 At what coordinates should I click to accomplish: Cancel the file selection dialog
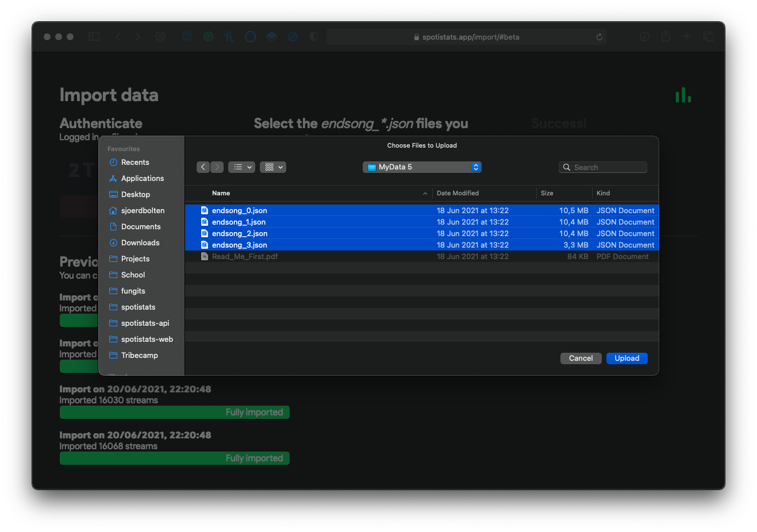[x=581, y=358]
